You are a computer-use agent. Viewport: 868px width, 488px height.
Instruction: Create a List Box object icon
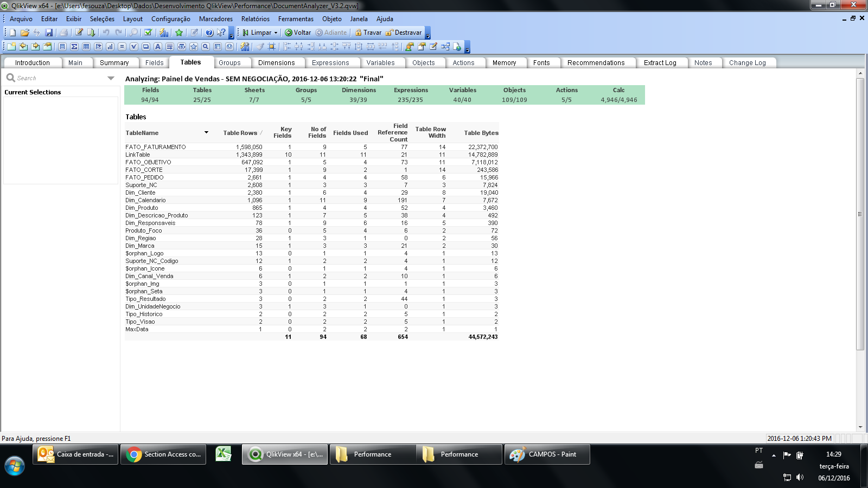[x=62, y=47]
